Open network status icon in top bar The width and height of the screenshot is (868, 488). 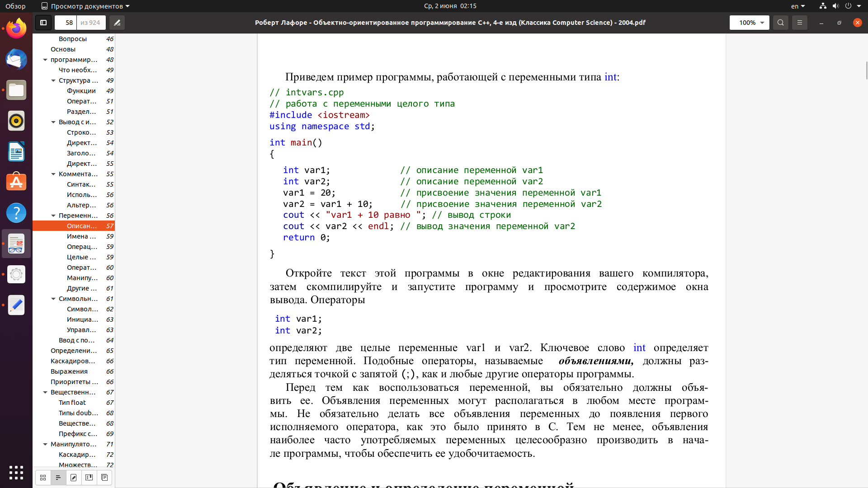[823, 6]
